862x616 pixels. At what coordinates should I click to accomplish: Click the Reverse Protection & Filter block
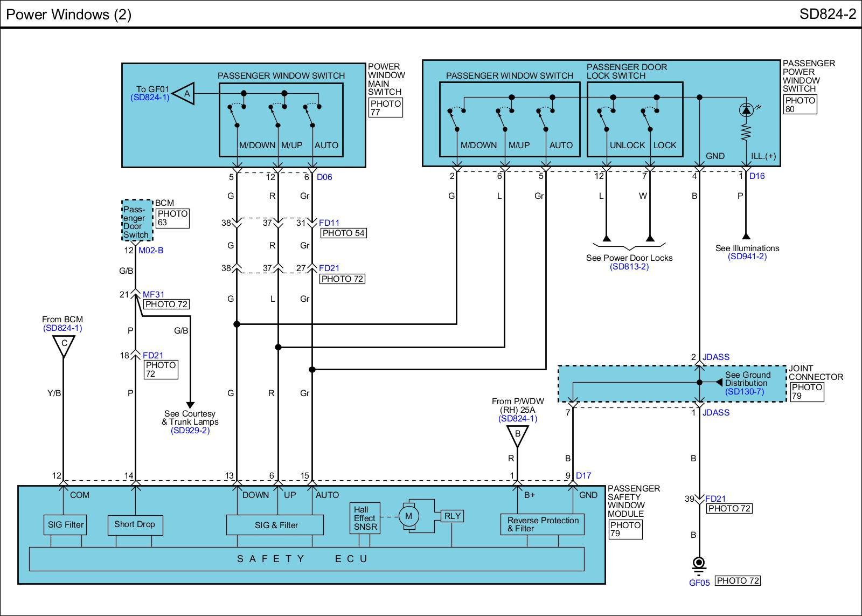[543, 524]
